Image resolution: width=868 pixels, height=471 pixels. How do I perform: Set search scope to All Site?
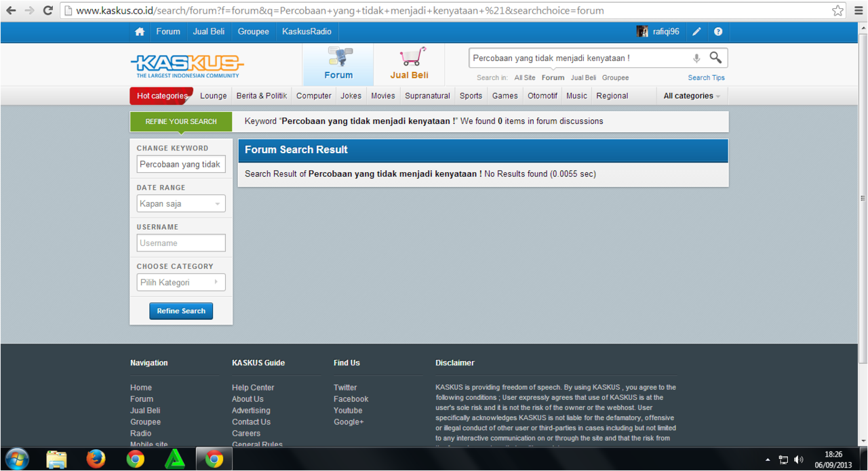coord(525,78)
